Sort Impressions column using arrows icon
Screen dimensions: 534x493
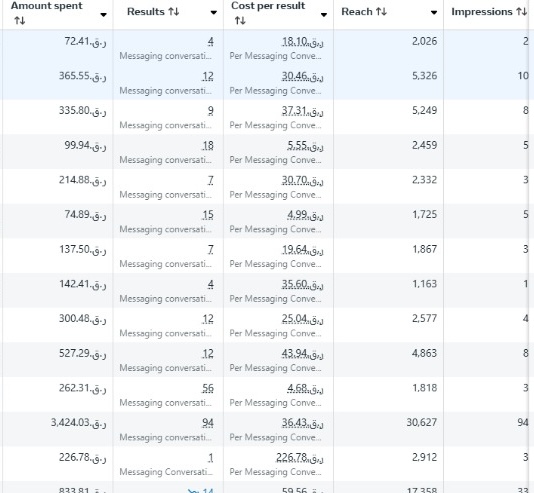click(521, 12)
